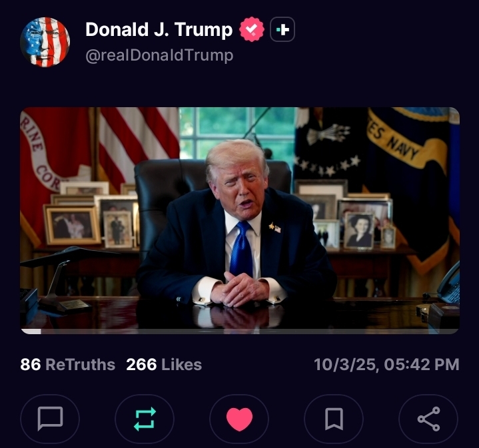The height and width of the screenshot is (448, 479).
Task: Click the 266 likes number
Action: 141,364
